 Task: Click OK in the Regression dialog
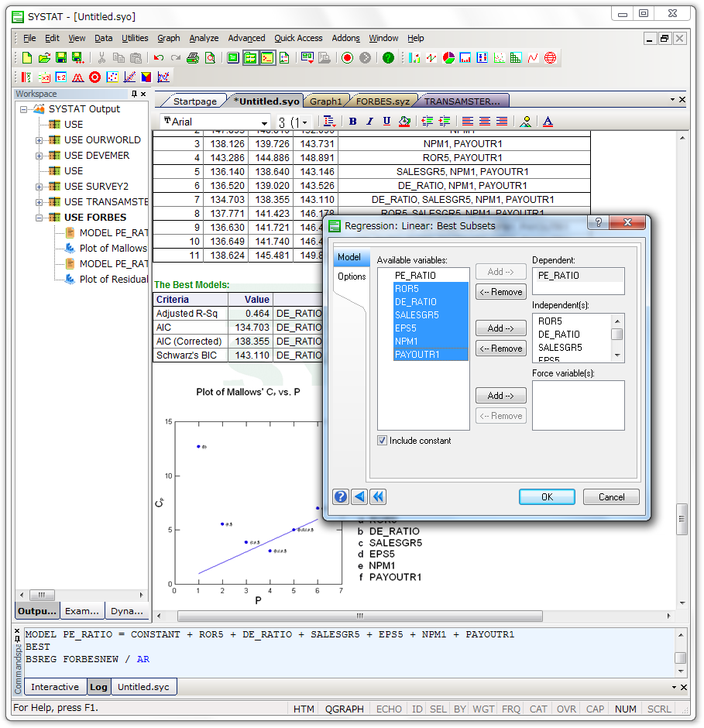tap(547, 496)
